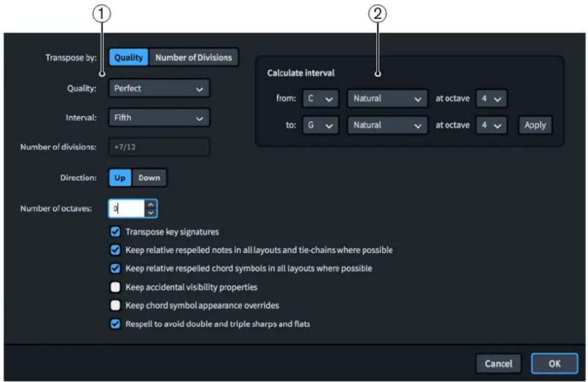Expand the 'from' note name dropdown C
This screenshot has width=588, height=382.
[320, 99]
